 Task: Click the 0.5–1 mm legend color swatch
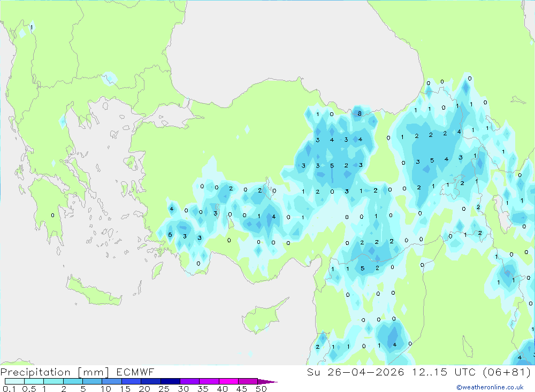tap(34, 381)
